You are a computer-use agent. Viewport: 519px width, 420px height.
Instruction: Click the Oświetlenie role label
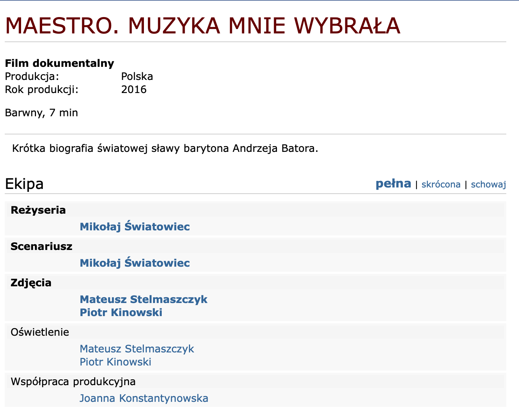pyautogui.click(x=40, y=332)
